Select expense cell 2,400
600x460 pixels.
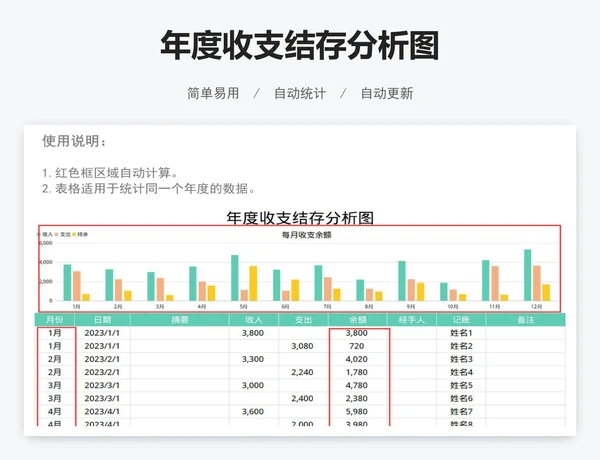[302, 398]
